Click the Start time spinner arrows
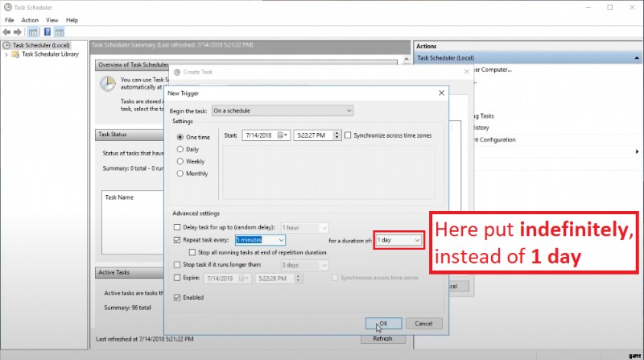The width and height of the screenshot is (644, 360). tap(335, 135)
